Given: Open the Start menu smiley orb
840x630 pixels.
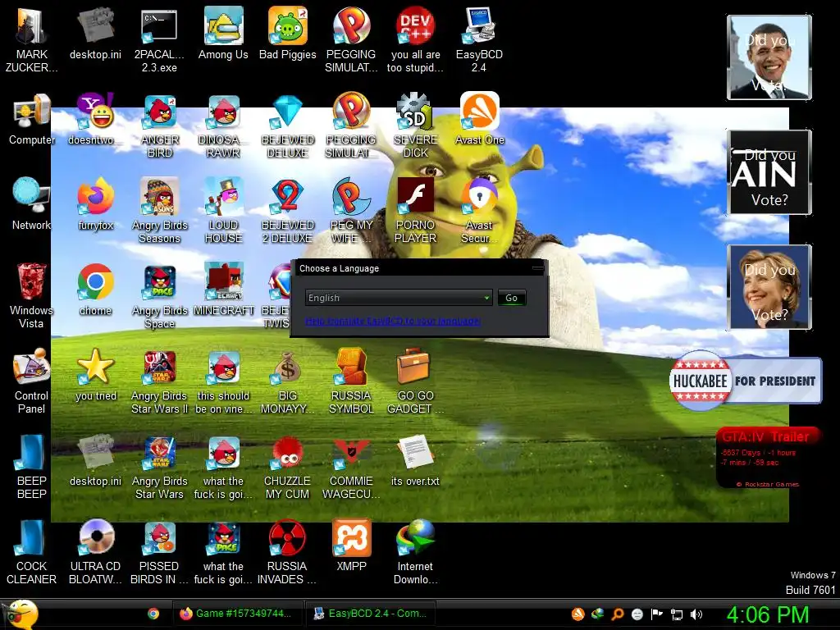Looking at the screenshot, I should click(21, 614).
